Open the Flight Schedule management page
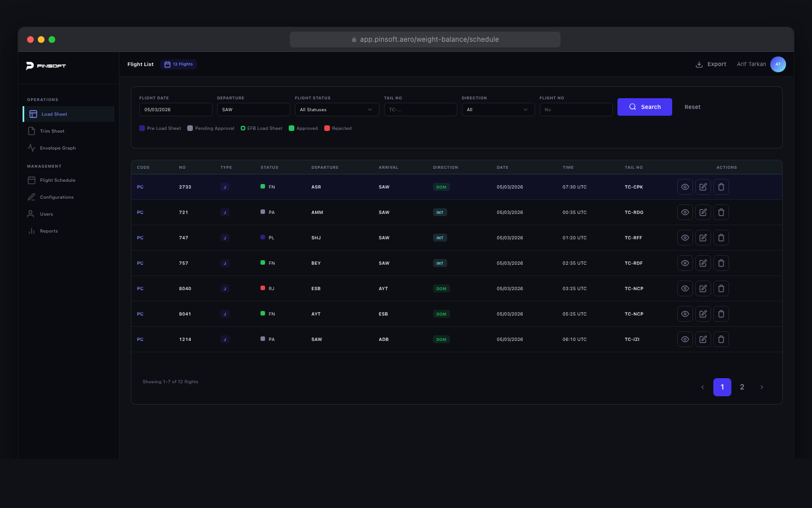The width and height of the screenshot is (812, 508). pos(57,179)
